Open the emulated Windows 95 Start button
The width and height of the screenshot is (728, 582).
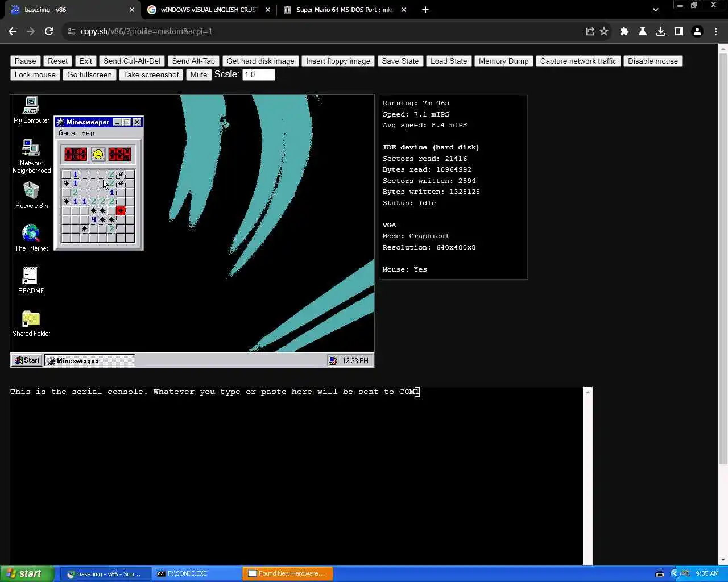click(27, 360)
